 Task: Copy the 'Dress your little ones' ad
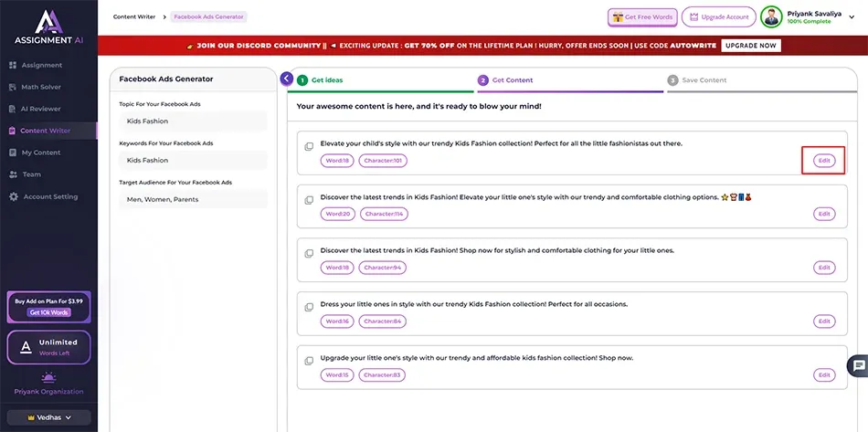pos(309,307)
